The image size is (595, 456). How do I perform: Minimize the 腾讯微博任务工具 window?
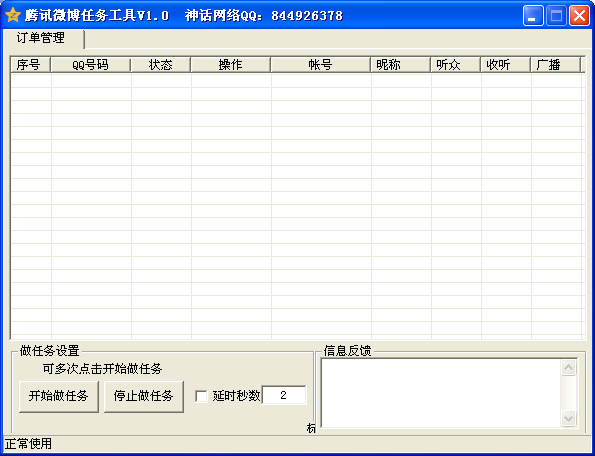coord(532,16)
